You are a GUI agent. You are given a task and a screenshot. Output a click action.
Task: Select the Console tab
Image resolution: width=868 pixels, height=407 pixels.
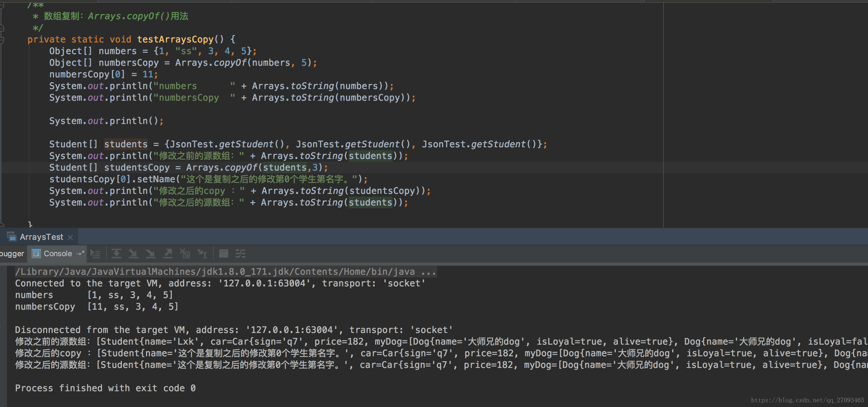pyautogui.click(x=58, y=254)
